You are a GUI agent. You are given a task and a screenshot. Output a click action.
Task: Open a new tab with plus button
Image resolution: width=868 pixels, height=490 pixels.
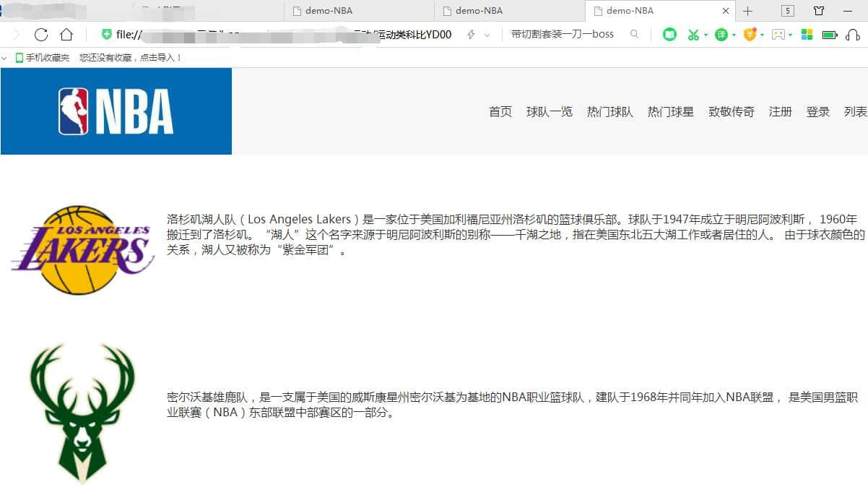point(748,11)
